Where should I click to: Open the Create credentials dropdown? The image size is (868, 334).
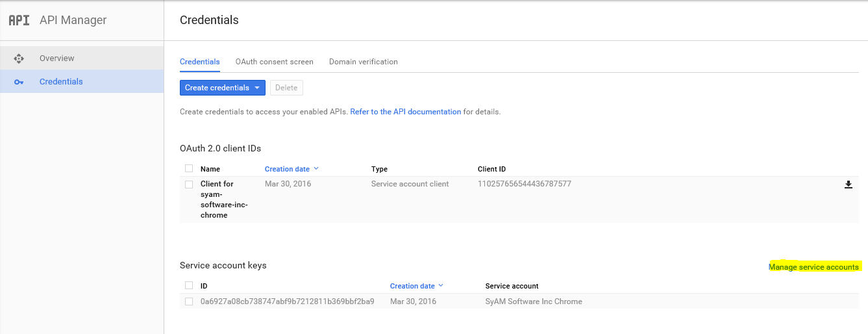[223, 88]
